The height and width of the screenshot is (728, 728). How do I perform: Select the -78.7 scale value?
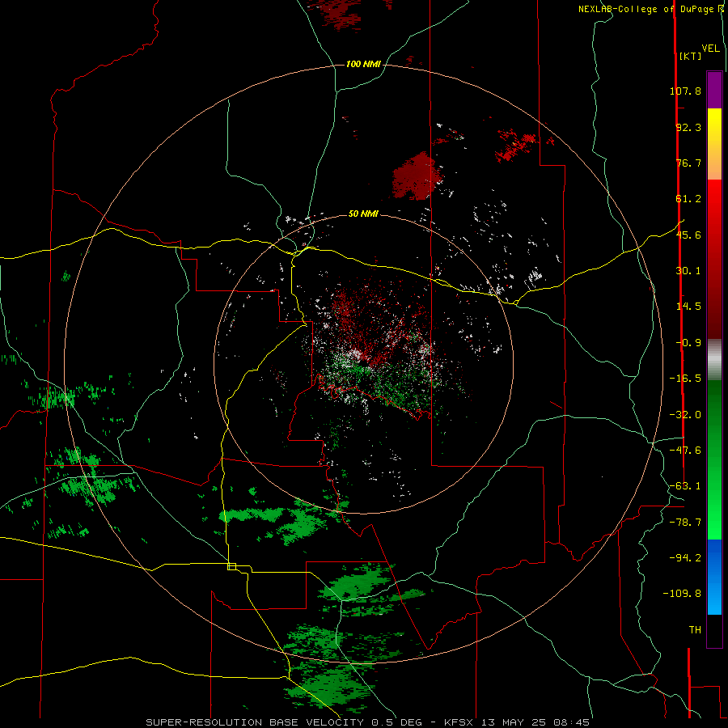(x=685, y=523)
